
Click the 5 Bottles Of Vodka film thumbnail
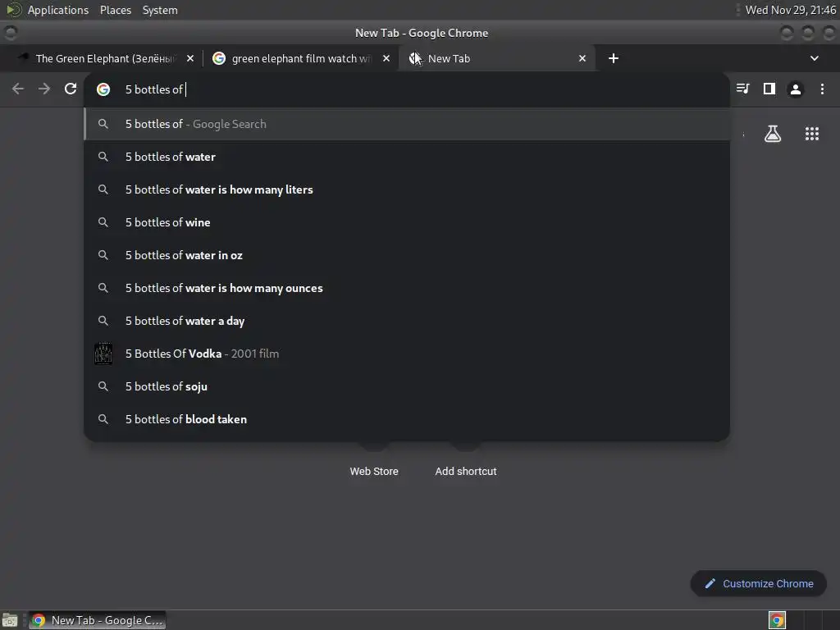click(x=103, y=354)
